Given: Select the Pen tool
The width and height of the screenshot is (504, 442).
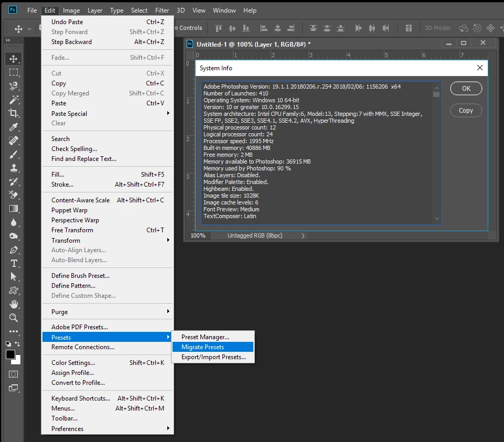Looking at the screenshot, I should pos(14,250).
